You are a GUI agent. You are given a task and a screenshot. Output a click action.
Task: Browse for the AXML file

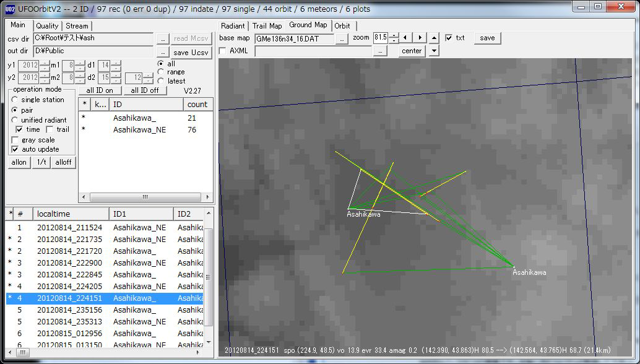click(379, 51)
